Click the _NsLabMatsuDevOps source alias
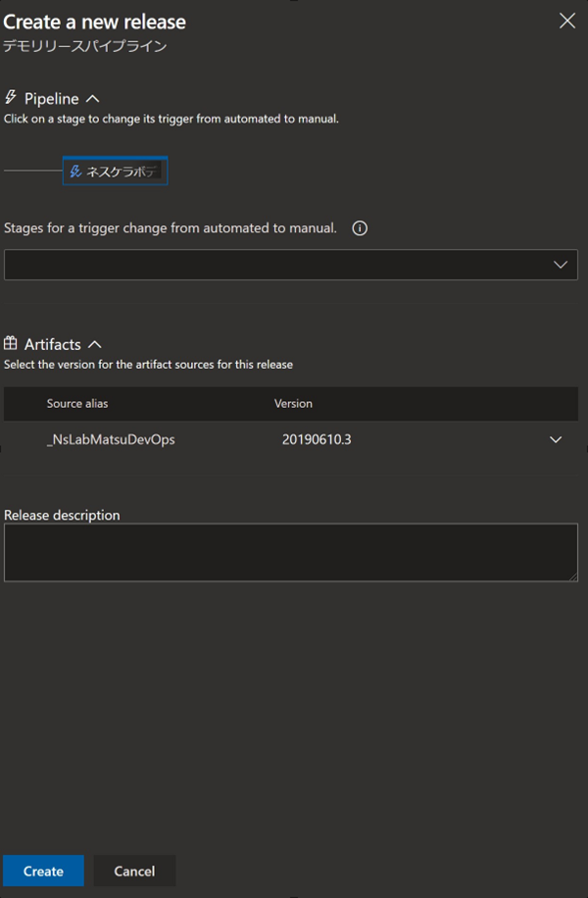The width and height of the screenshot is (588, 898). [x=111, y=439]
